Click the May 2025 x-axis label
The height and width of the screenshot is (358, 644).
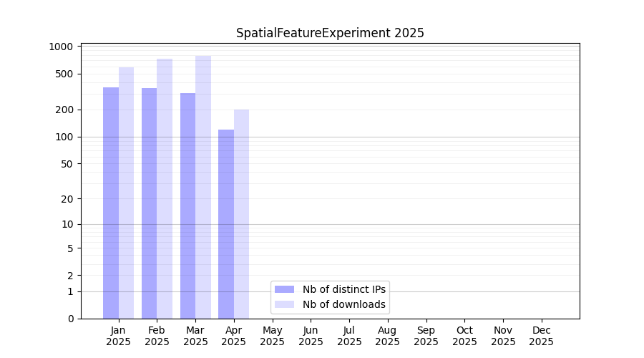coord(273,336)
